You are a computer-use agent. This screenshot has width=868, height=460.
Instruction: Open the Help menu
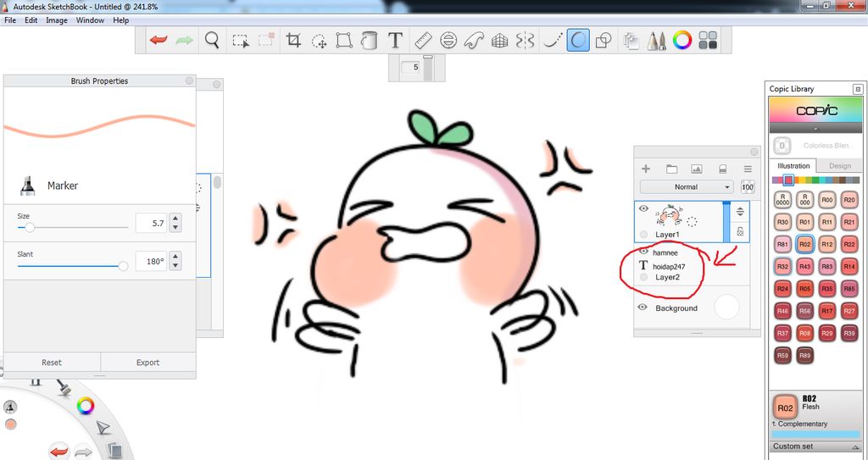click(120, 20)
